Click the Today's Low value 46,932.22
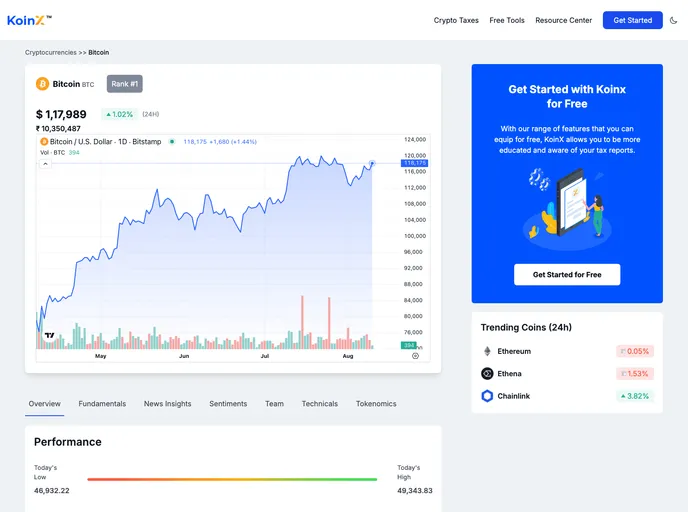Screen dimensions: 688x512 [52, 491]
